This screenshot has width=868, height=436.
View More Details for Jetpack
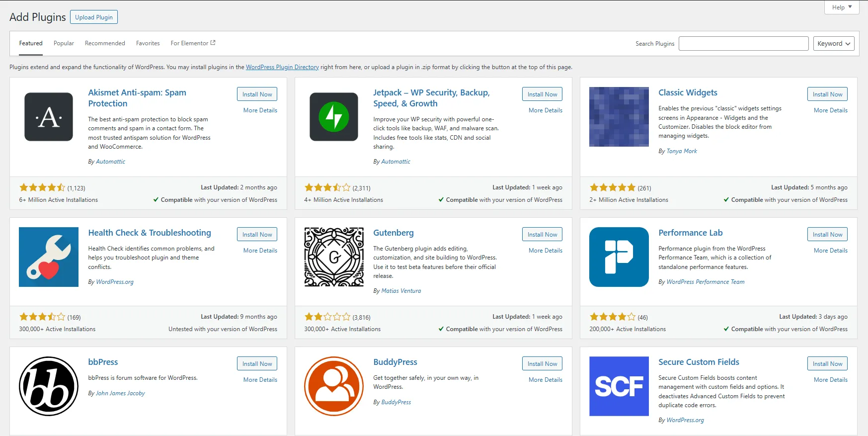[546, 110]
